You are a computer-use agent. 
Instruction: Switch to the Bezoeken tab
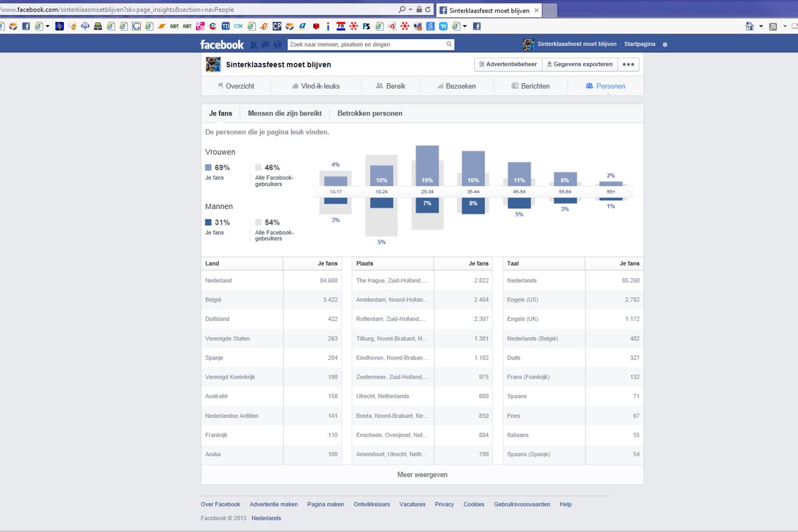(x=456, y=86)
